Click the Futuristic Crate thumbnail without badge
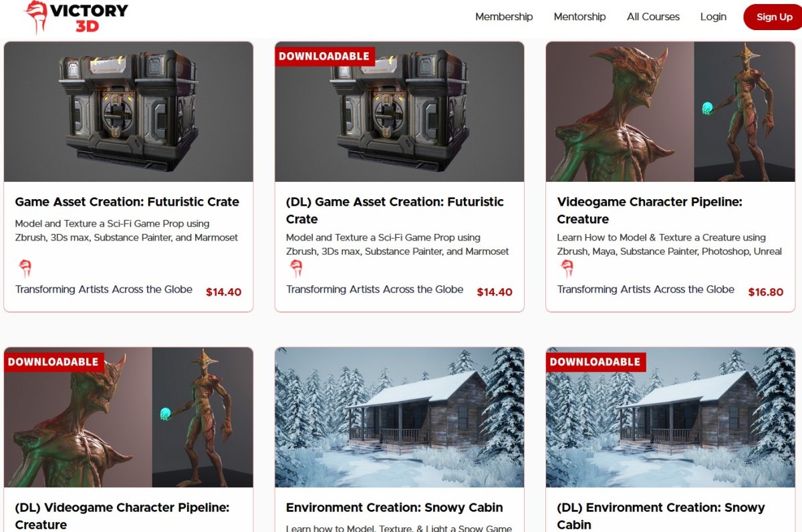This screenshot has height=532, width=802. point(128,112)
